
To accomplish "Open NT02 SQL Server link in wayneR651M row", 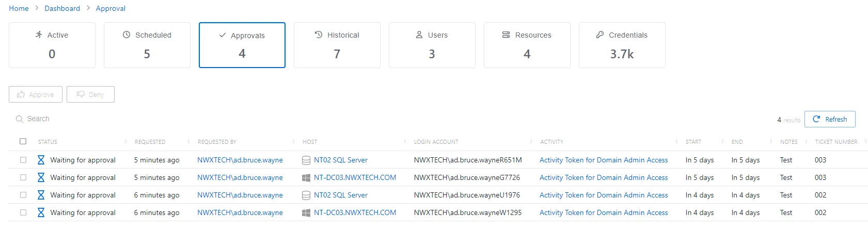I will pos(341,160).
